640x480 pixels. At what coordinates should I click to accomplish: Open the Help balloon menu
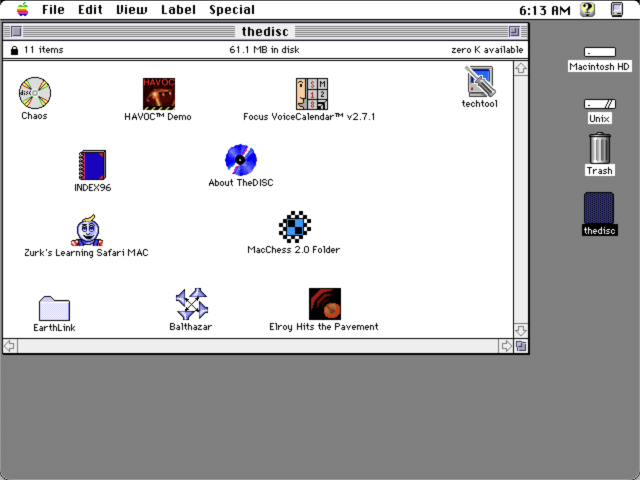pos(587,9)
